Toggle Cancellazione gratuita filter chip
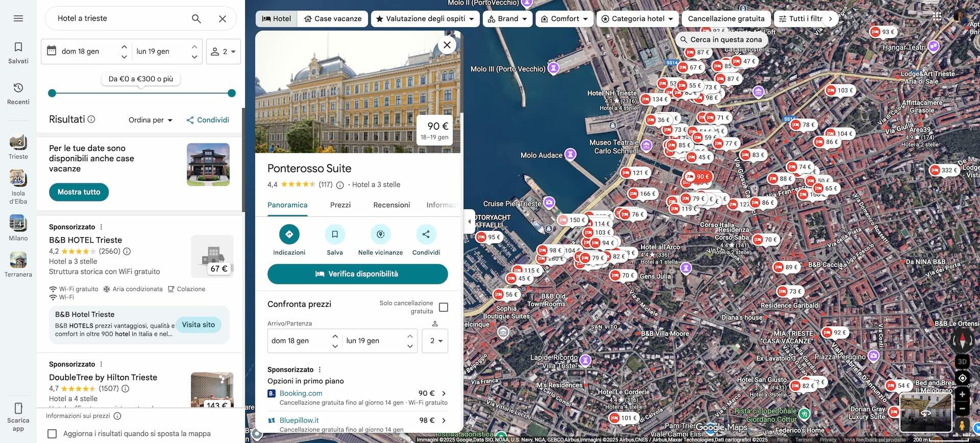 click(x=726, y=19)
